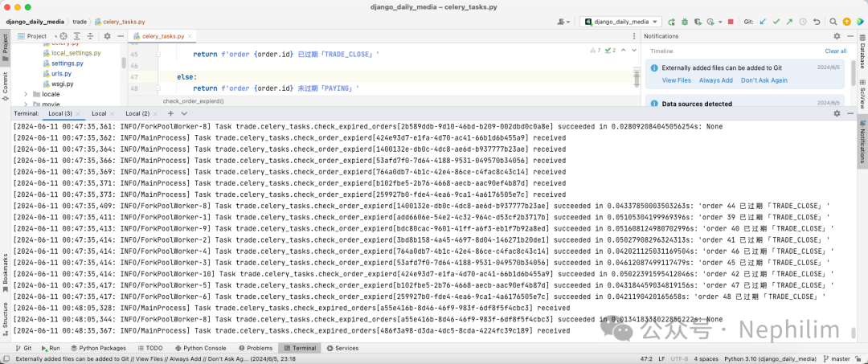
Task: Commit changes with green checkmark icon
Action: tap(776, 22)
